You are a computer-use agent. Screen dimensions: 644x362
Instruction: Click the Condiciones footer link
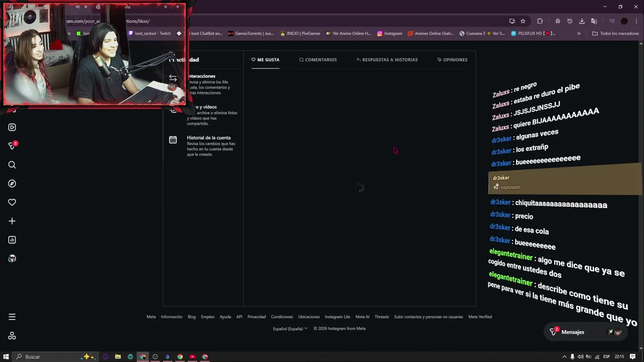pos(282,317)
